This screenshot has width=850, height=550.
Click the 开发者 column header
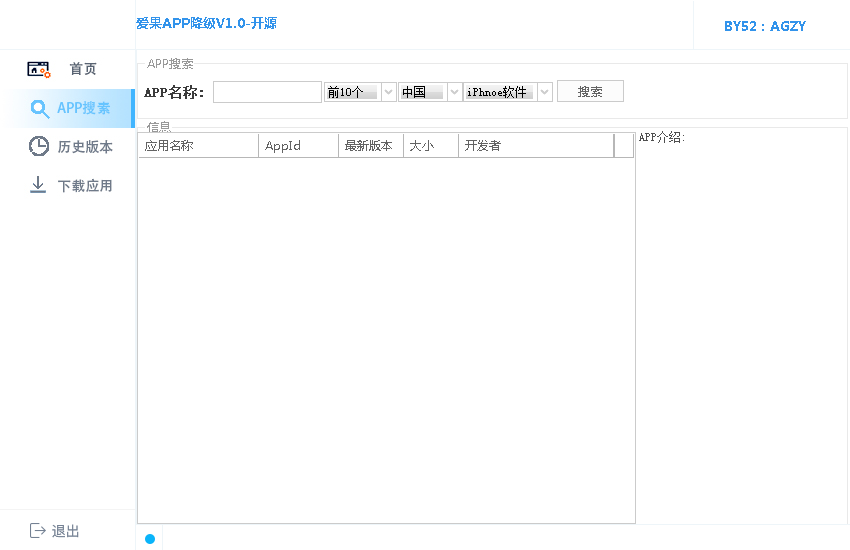click(x=537, y=146)
